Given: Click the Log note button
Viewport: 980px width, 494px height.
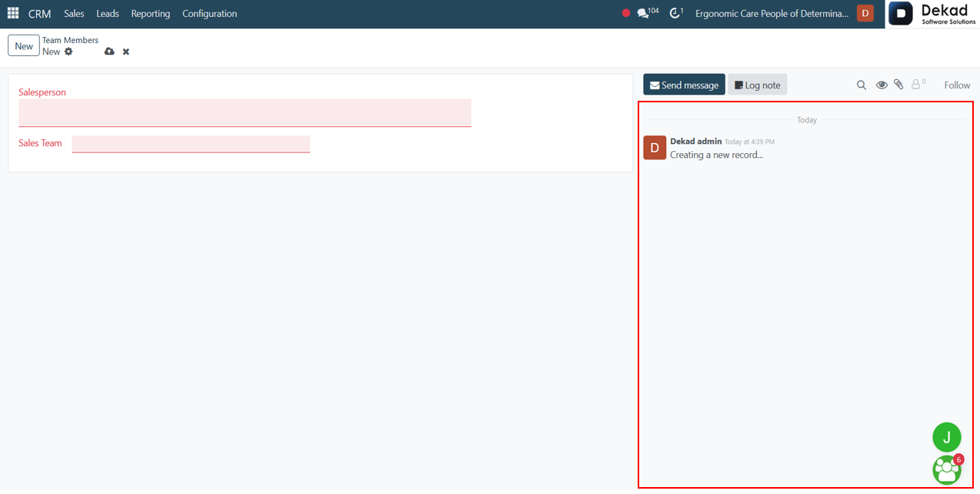Looking at the screenshot, I should coord(758,85).
